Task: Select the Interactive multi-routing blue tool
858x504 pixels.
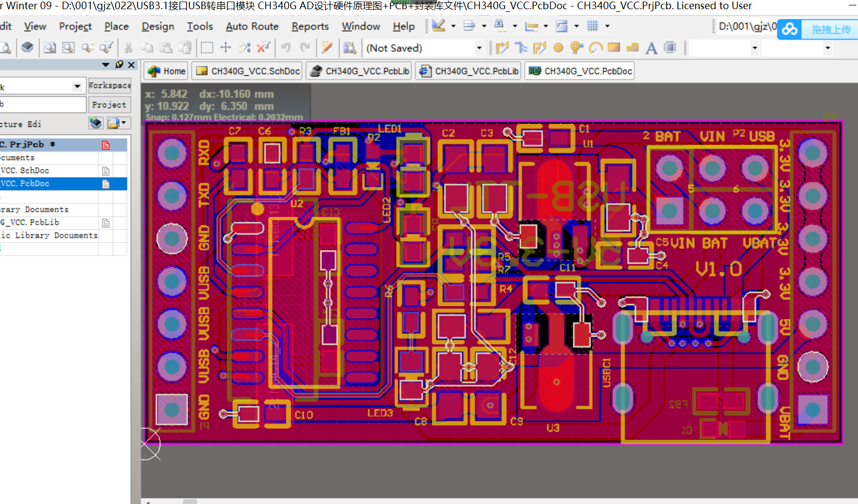Action: (521, 48)
